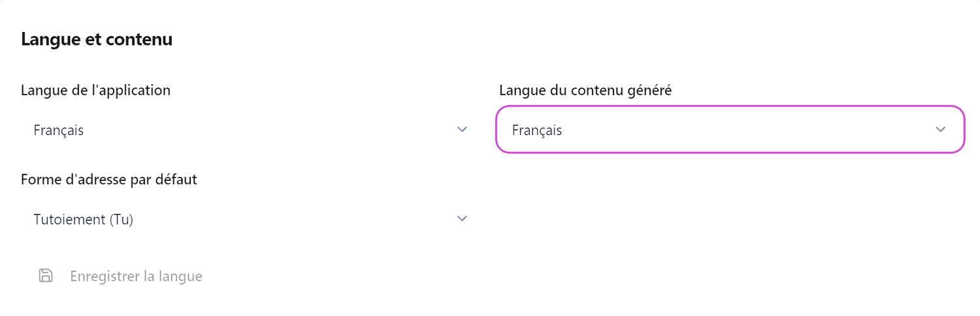Click the chevron in the application language field
980x316 pixels.
tap(463, 130)
